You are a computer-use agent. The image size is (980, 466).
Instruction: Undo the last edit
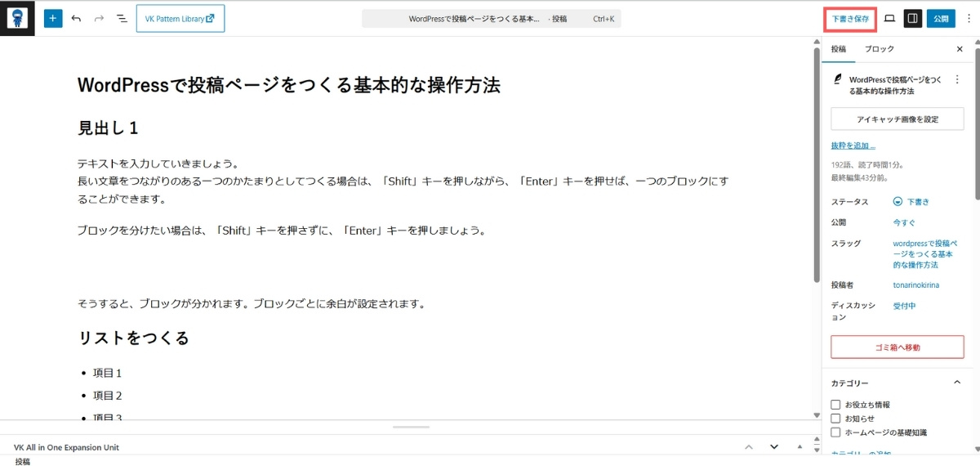coord(76,18)
